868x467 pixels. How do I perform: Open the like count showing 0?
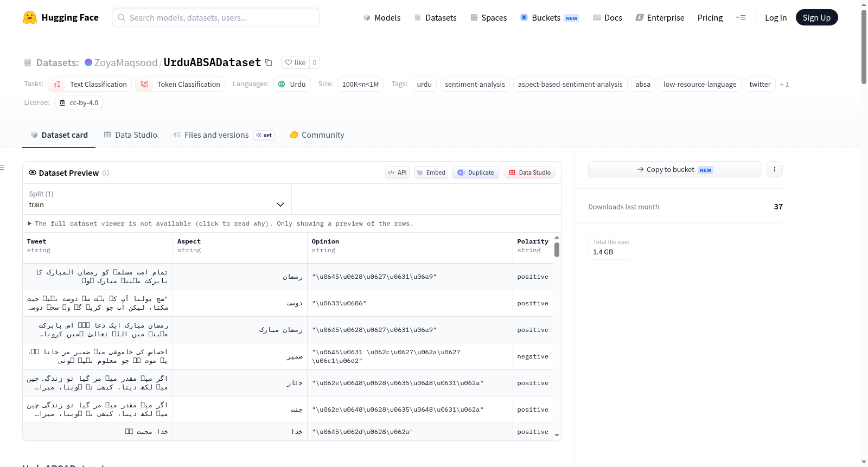[x=315, y=62]
